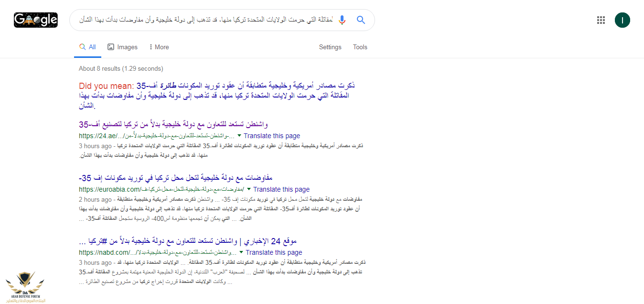Open the Google apps grid

tap(601, 20)
